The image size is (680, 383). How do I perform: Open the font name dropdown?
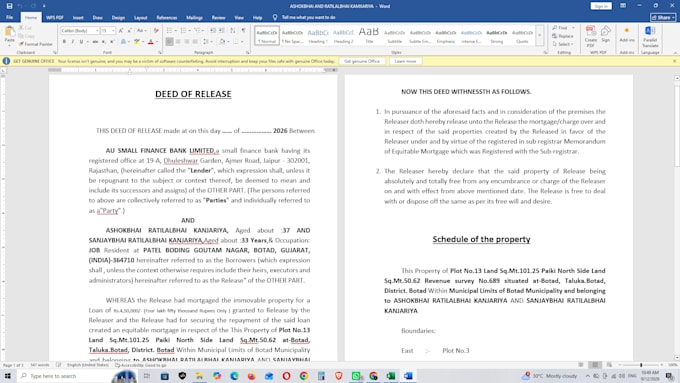tap(97, 31)
